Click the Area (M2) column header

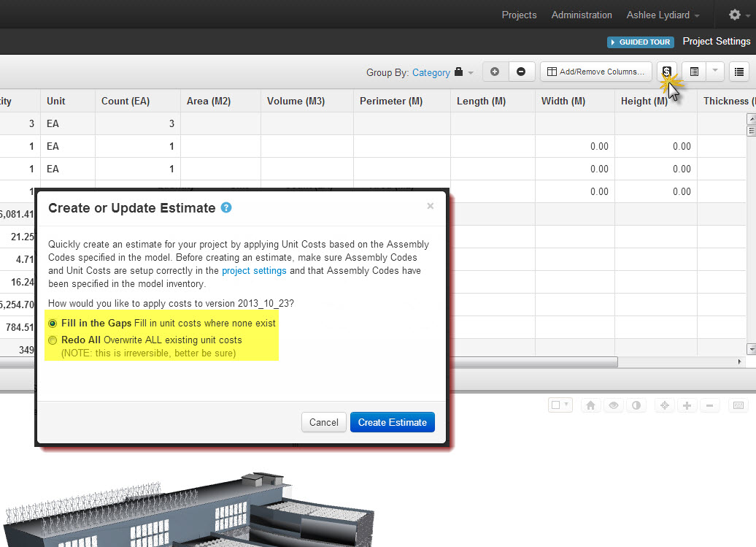(221, 102)
